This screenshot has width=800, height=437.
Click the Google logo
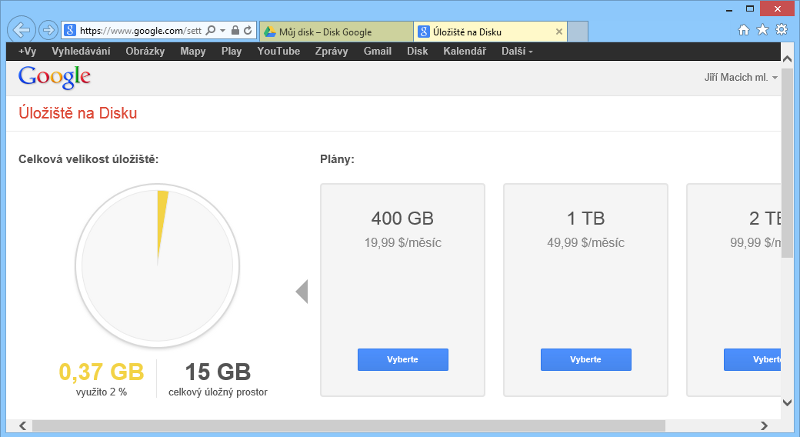tap(54, 77)
